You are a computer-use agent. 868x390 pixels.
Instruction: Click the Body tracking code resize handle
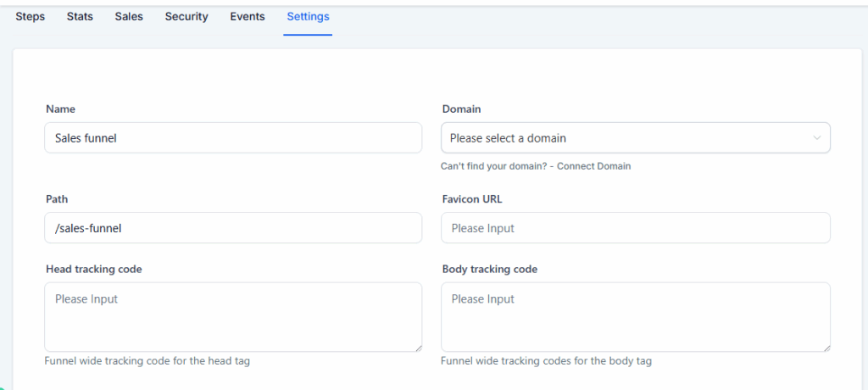[x=826, y=347]
